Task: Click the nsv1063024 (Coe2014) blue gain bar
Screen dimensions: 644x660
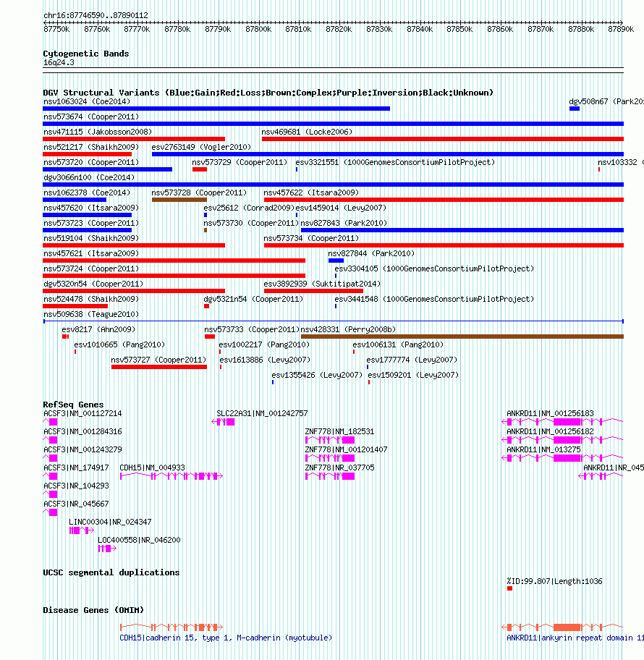Action: pyautogui.click(x=216, y=109)
